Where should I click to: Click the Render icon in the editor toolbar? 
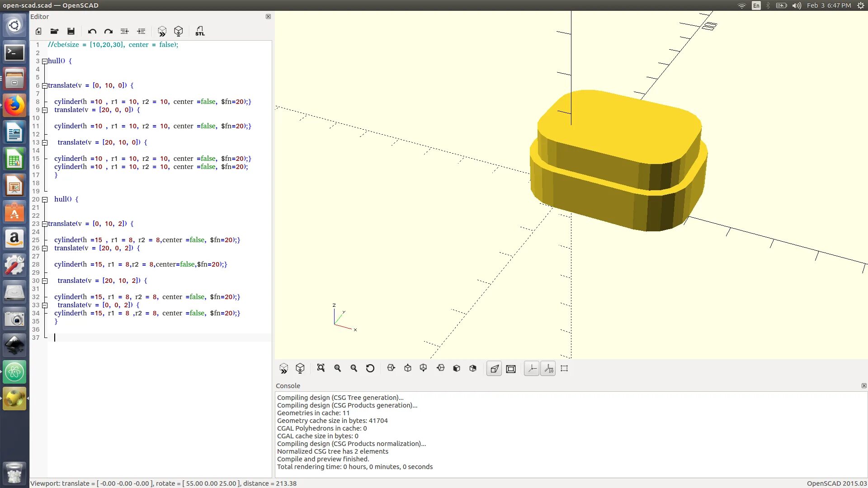179,31
